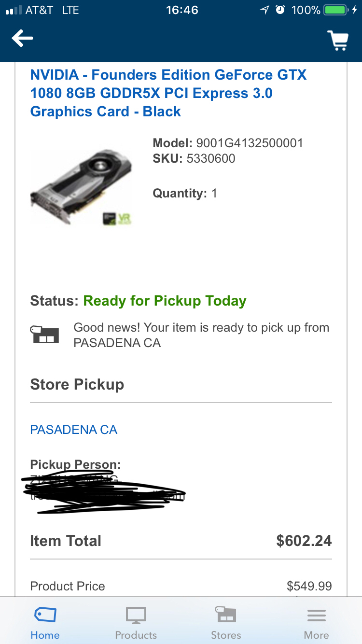The image size is (362, 644).
Task: Tap the store pickup icon
Action: (46, 334)
